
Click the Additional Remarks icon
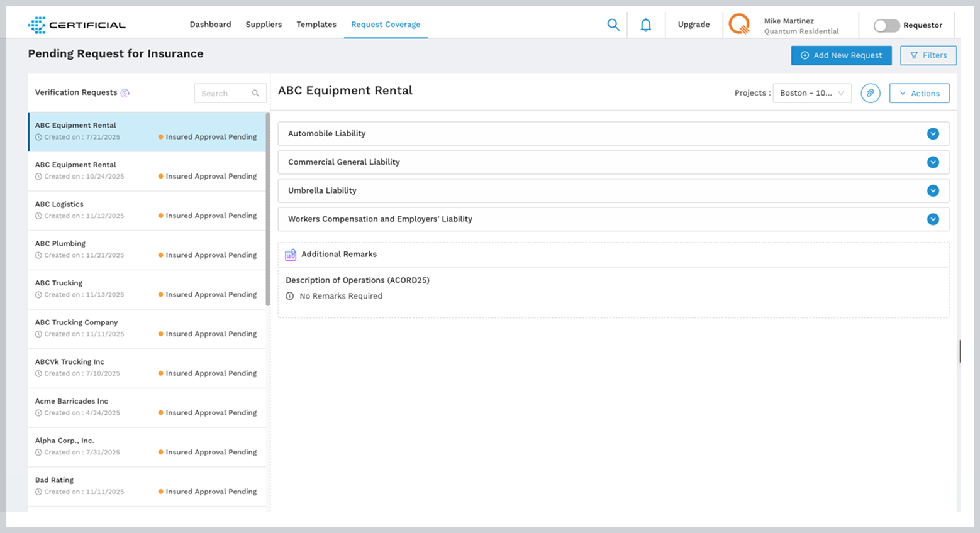tap(291, 255)
